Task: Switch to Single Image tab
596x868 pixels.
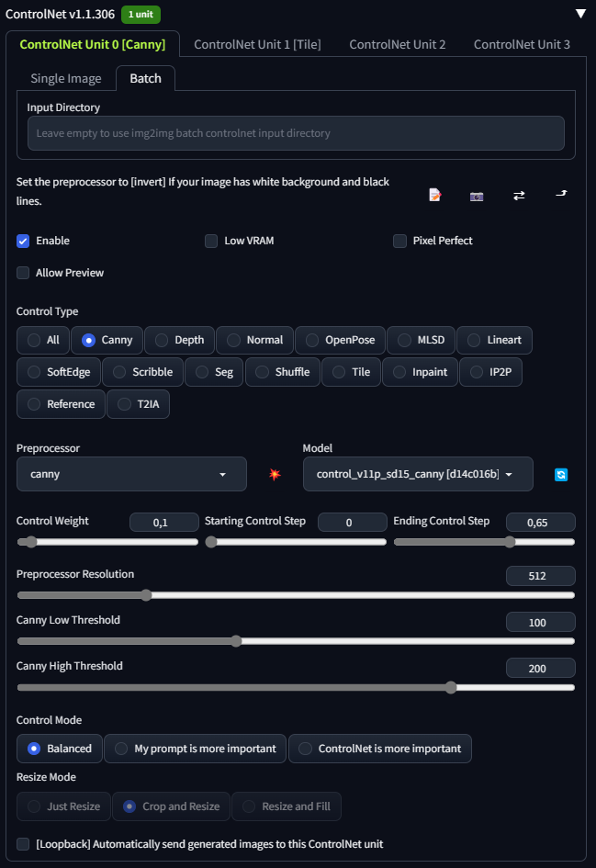Action: (x=66, y=79)
